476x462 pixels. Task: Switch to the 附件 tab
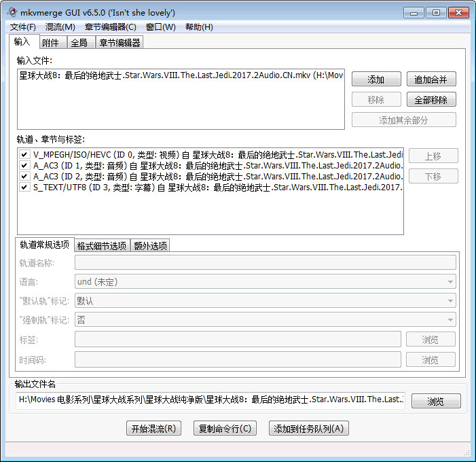[51, 43]
